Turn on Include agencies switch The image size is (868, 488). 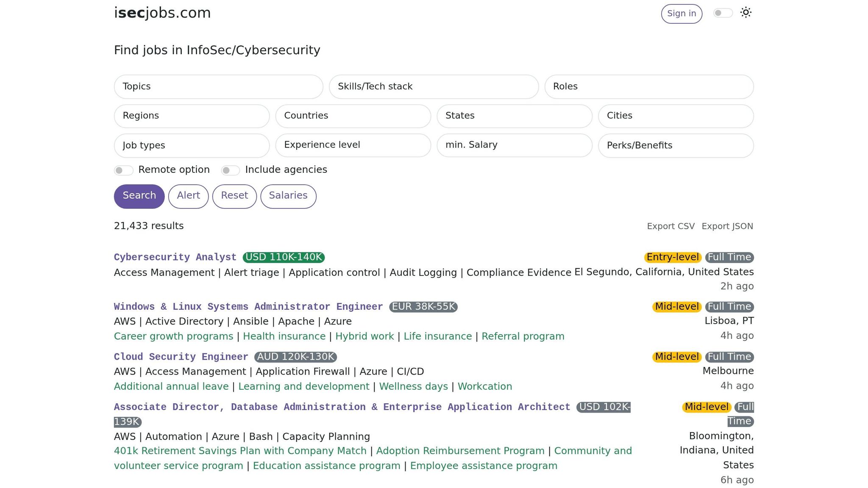click(x=231, y=170)
